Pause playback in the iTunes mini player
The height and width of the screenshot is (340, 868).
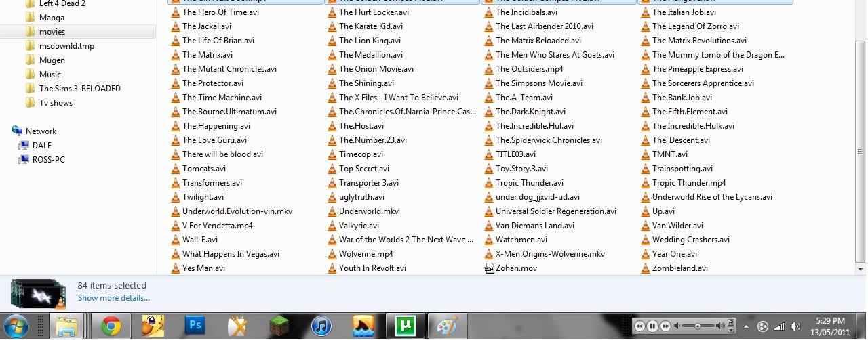click(x=652, y=326)
